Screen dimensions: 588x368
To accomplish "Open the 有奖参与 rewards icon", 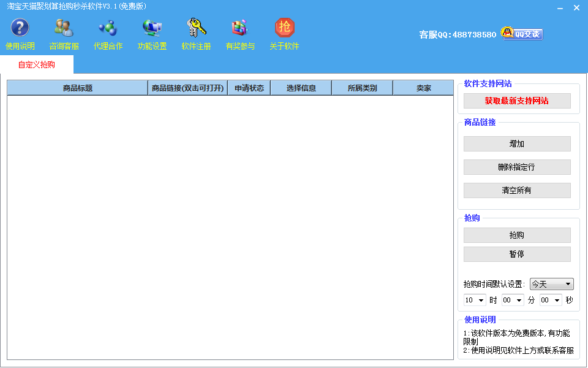I will point(240,28).
